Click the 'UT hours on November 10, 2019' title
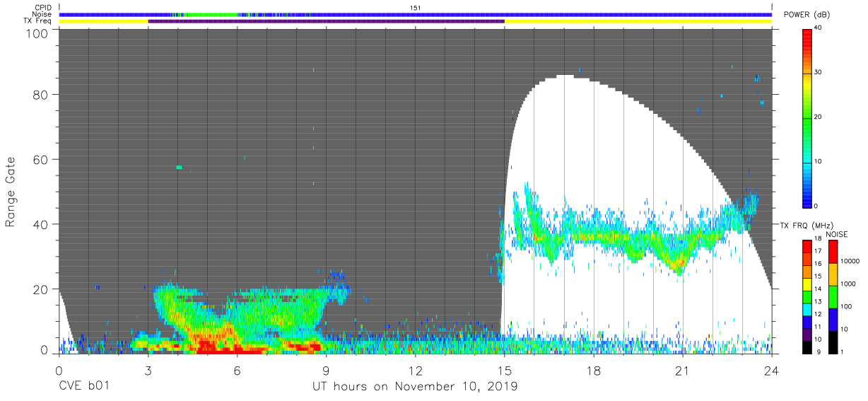The height and width of the screenshot is (401, 868). tap(416, 387)
